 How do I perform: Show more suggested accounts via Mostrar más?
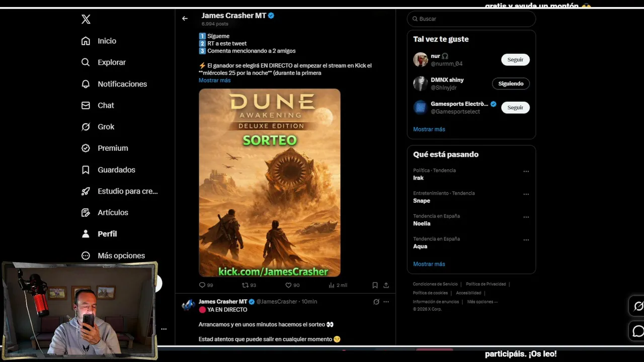(x=429, y=129)
